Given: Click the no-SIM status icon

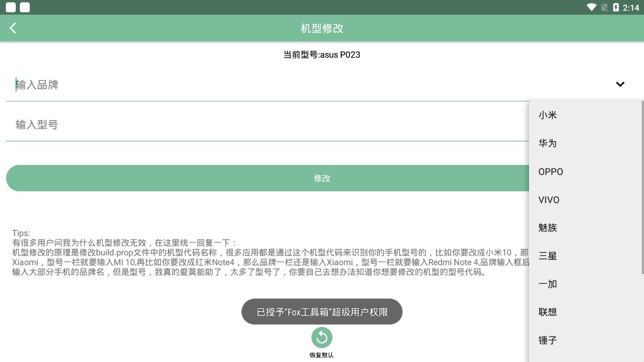Looking at the screenshot, I should tap(604, 8).
